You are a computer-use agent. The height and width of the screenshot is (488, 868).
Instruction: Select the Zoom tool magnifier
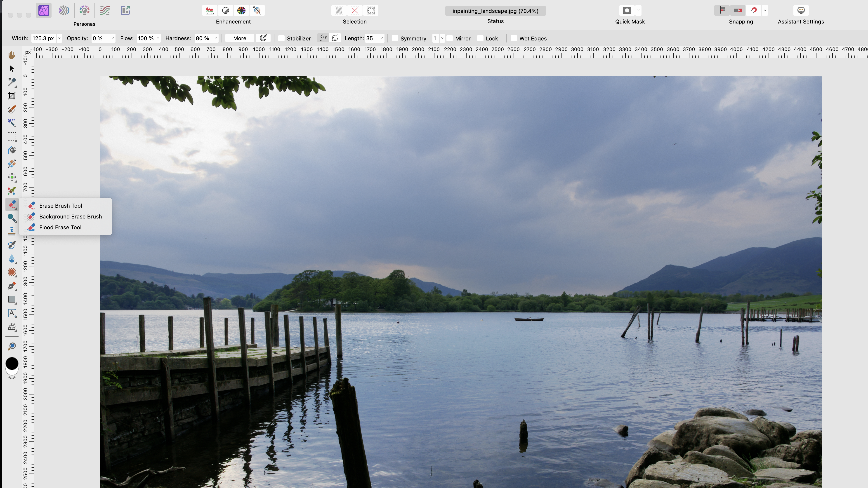point(12,346)
